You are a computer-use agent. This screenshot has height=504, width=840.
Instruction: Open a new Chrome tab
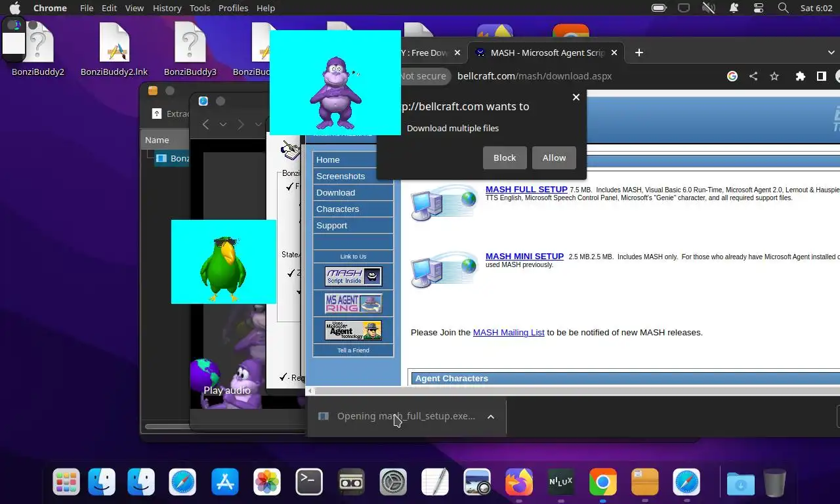639,52
